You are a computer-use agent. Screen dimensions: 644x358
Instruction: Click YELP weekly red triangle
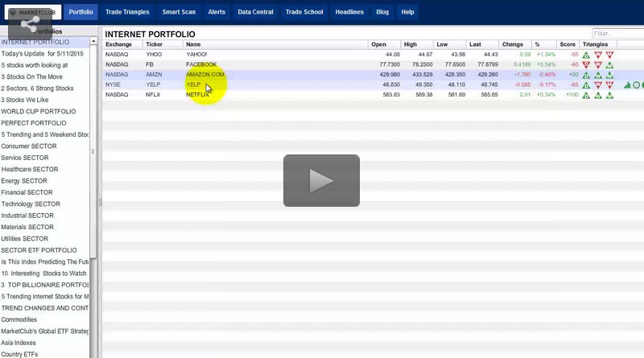[x=598, y=85]
